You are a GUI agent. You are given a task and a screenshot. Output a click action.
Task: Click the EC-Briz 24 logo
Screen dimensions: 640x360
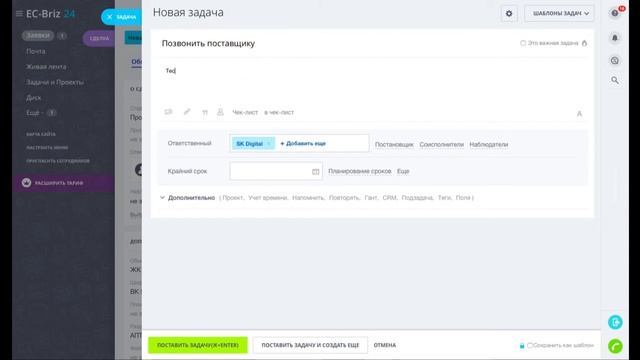click(x=51, y=13)
